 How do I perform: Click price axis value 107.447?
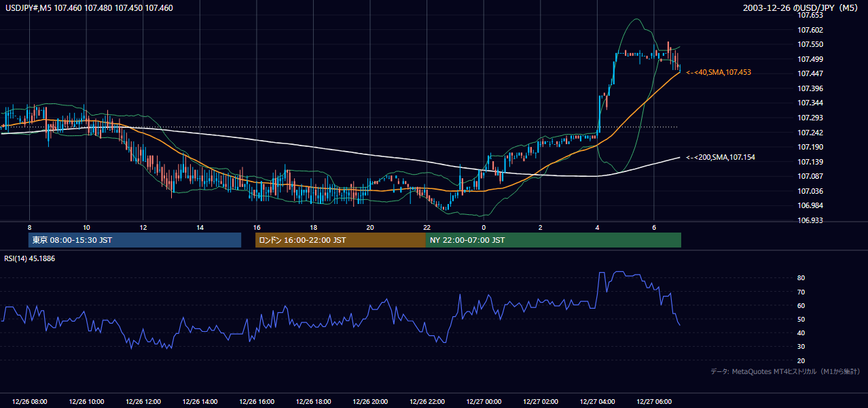click(x=810, y=73)
